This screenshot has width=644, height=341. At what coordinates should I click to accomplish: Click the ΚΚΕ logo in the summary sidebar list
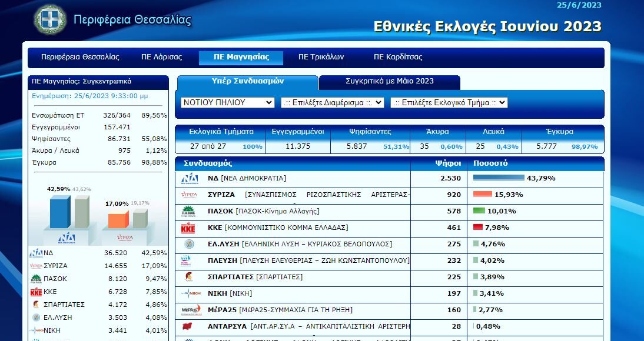click(36, 292)
